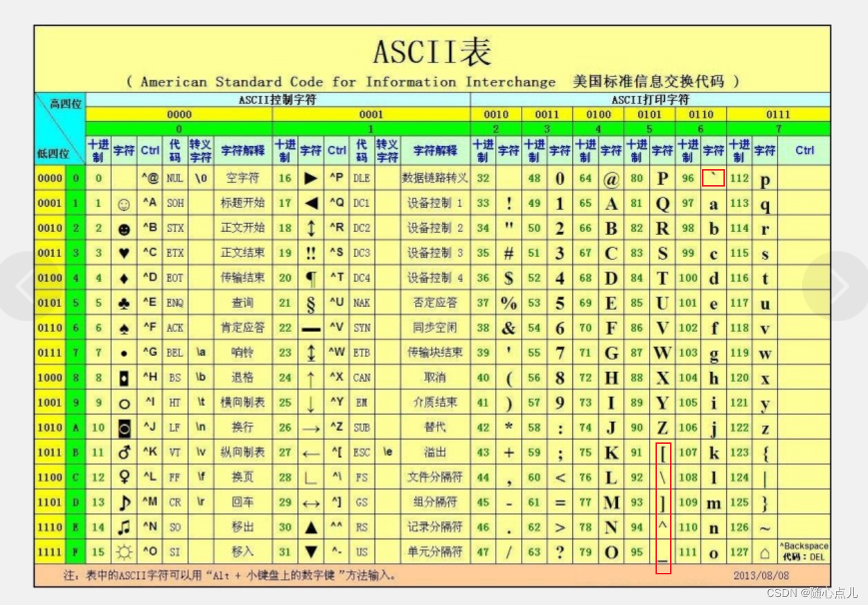This screenshot has width=868, height=605.
Task: Click the '响铃' explanation cell
Action: 242,352
